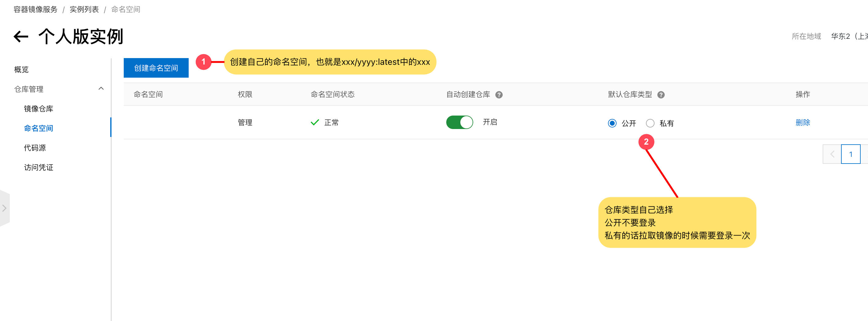Open 代码源 in the sidebar
Screen dimensions: 868x321
click(x=35, y=148)
